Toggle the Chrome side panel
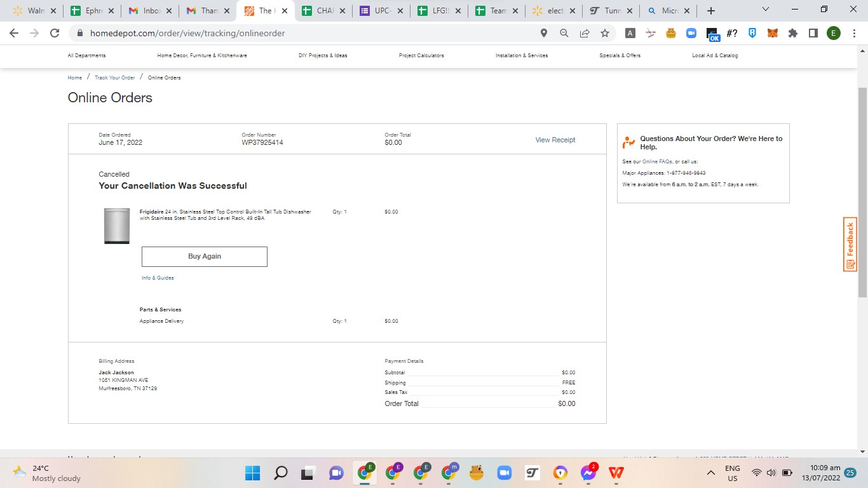Screen dimensions: 868x488 pos(813,33)
